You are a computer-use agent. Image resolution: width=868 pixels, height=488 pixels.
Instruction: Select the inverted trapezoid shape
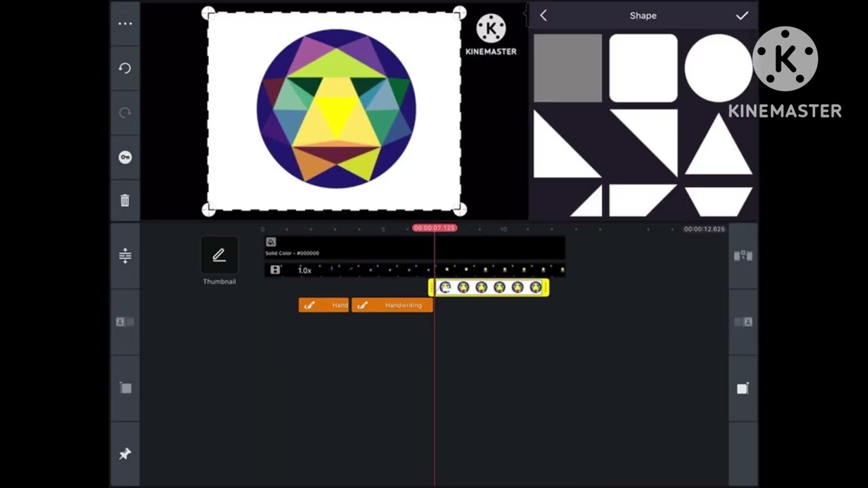tap(718, 201)
